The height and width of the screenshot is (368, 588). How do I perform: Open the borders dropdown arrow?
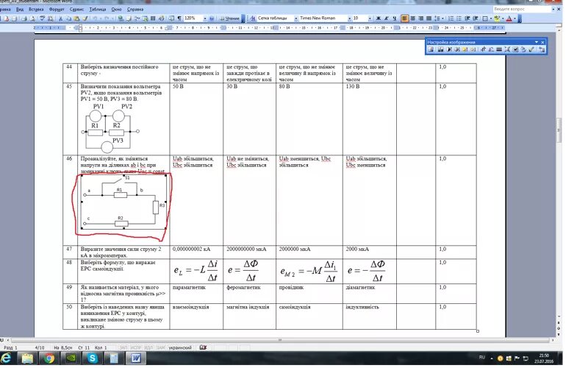coord(491,18)
